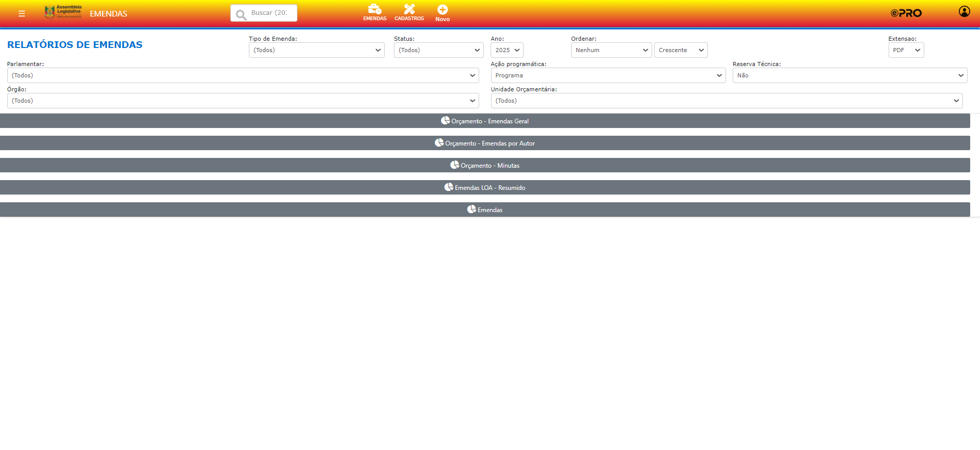Screen dimensions: 980x450
Task: Click the ePRO logo
Action: pyautogui.click(x=906, y=13)
